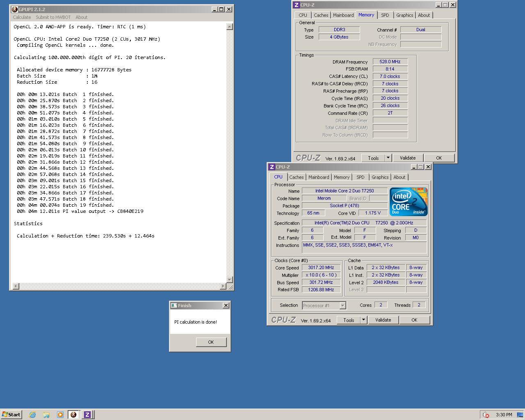Open the Start menu
The height and width of the screenshot is (420, 525).
pyautogui.click(x=11, y=415)
